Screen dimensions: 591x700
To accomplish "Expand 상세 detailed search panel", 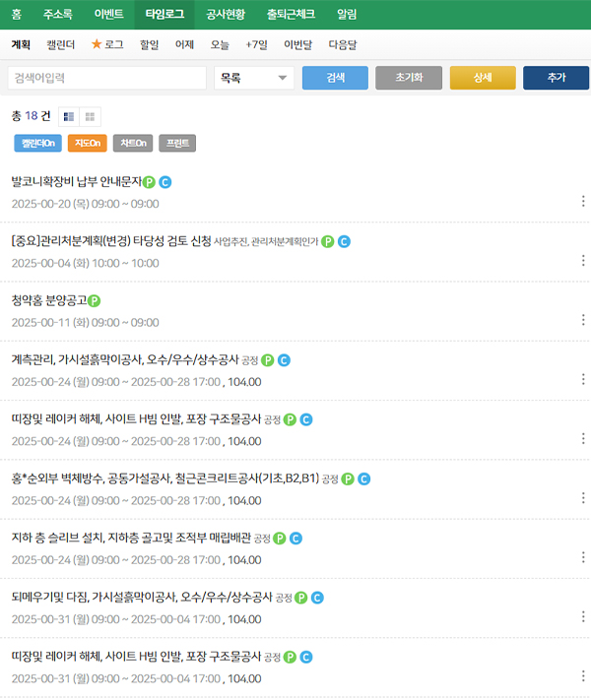I will [x=483, y=79].
